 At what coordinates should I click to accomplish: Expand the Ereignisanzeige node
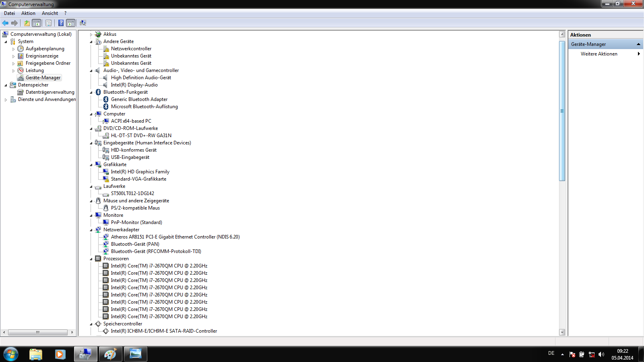(x=13, y=56)
